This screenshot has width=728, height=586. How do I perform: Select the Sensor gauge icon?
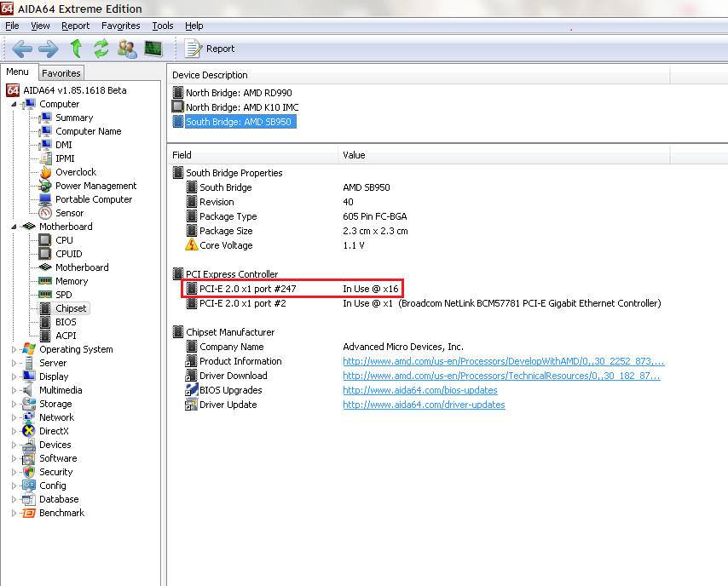(x=45, y=213)
